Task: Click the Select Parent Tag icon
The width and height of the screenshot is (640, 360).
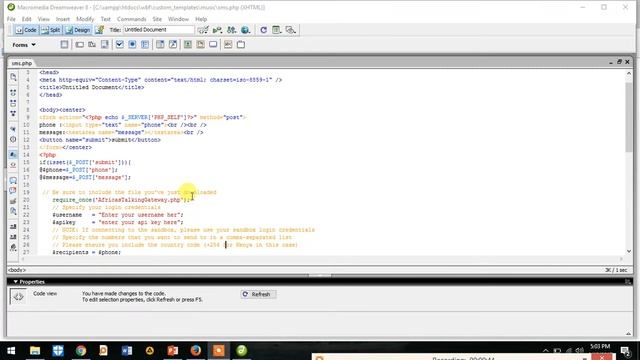Action: tap(13, 129)
